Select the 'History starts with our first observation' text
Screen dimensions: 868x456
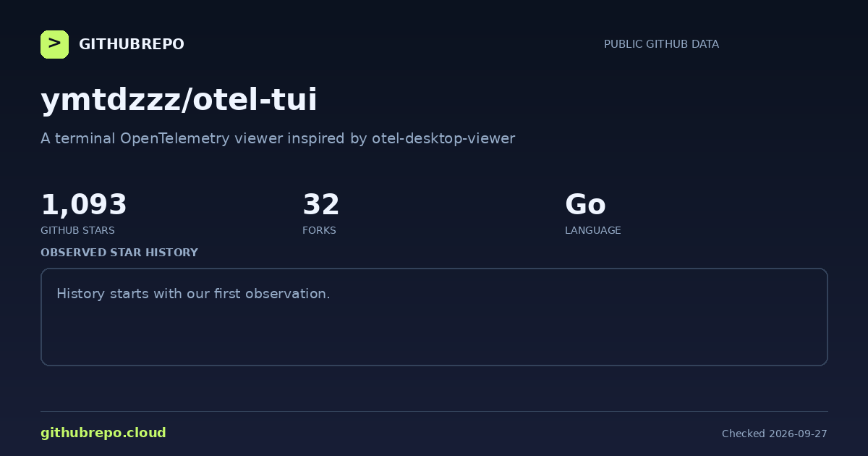pos(193,294)
